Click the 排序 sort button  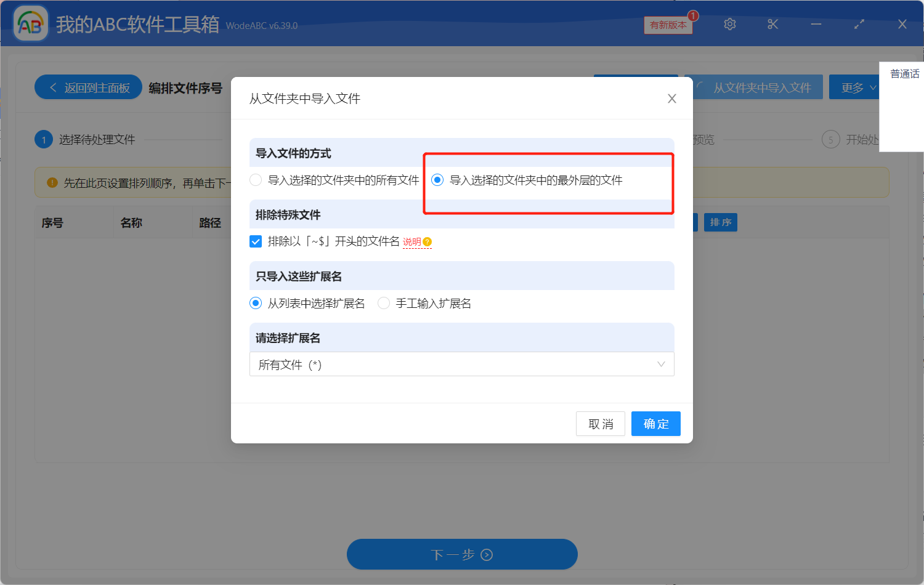point(721,222)
